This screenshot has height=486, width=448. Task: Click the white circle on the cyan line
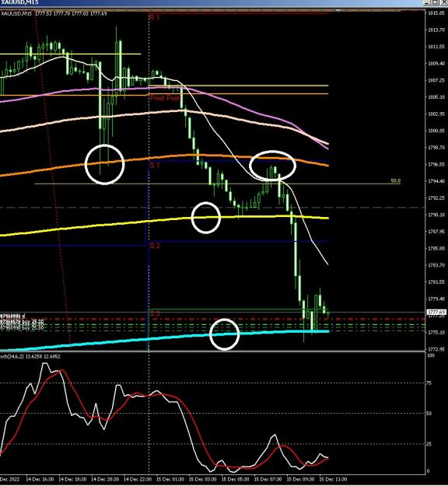click(224, 334)
